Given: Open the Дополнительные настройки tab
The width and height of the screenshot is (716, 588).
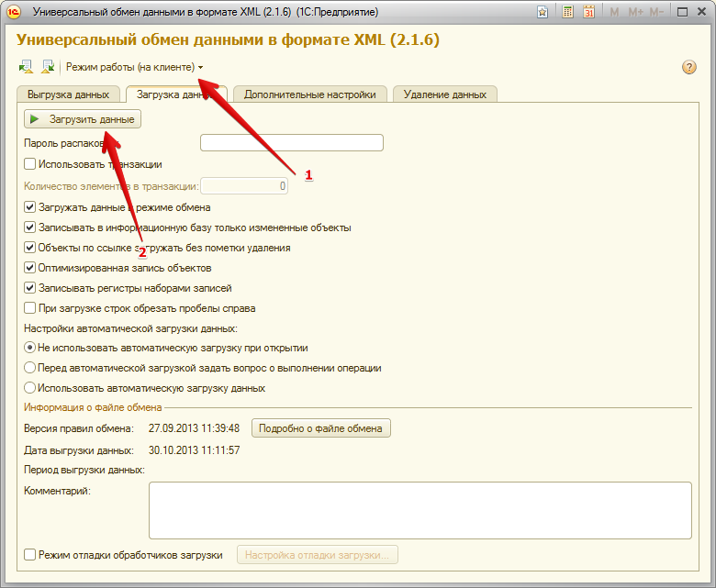Looking at the screenshot, I should 309,94.
